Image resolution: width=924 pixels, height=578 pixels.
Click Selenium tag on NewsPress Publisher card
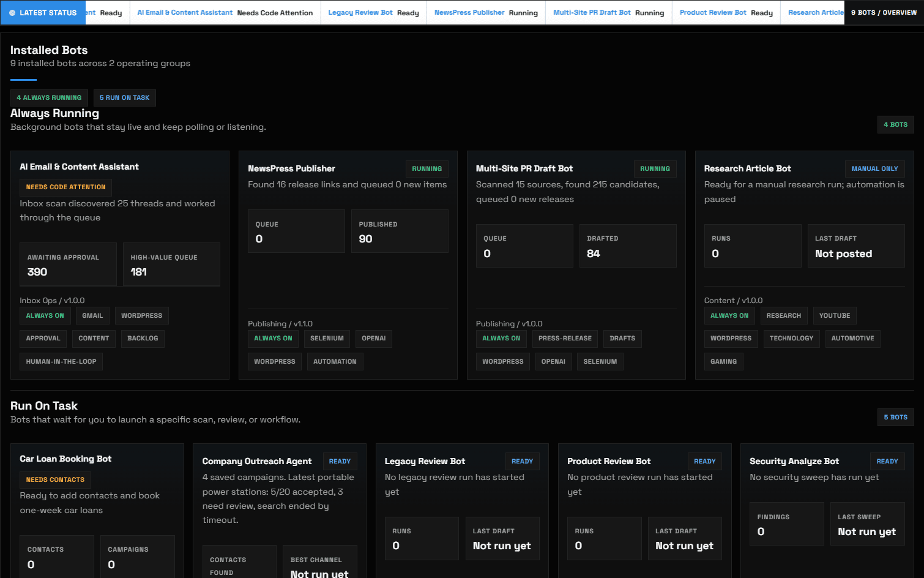tap(327, 339)
